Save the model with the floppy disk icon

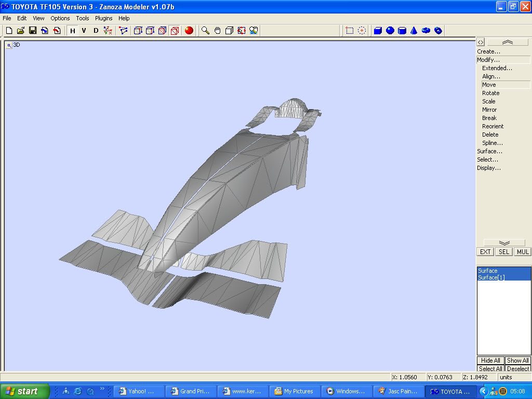click(33, 31)
